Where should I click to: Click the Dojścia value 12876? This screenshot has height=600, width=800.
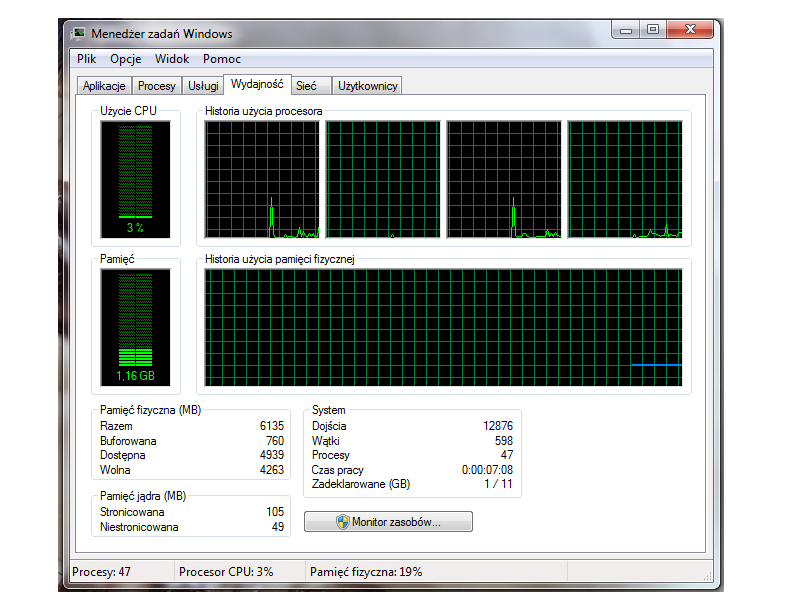click(498, 426)
